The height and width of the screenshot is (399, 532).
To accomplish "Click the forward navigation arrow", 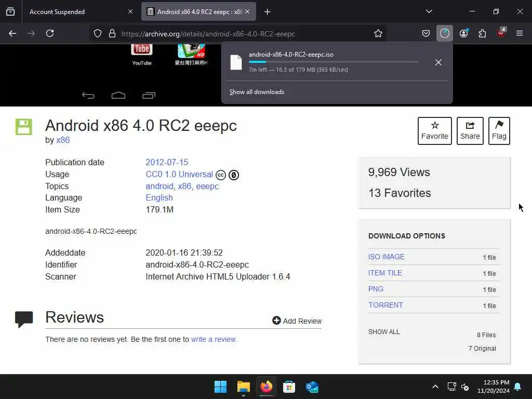I will 31,33.
